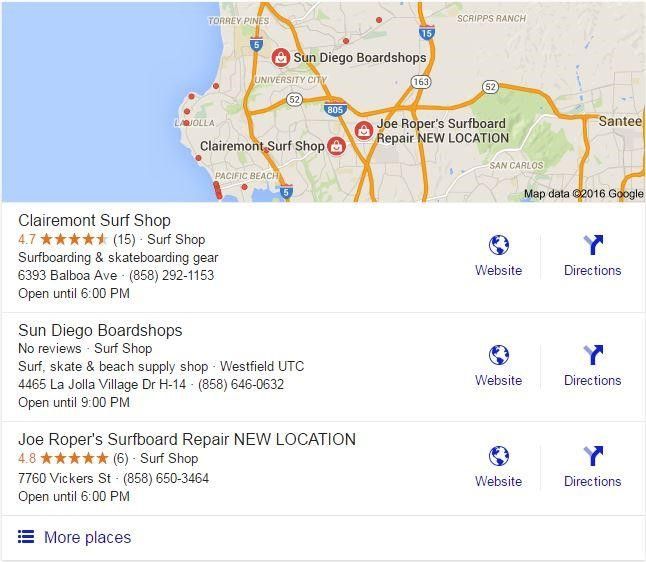
Task: Open the Clairemont Surf Shop listing title
Action: tap(94, 220)
